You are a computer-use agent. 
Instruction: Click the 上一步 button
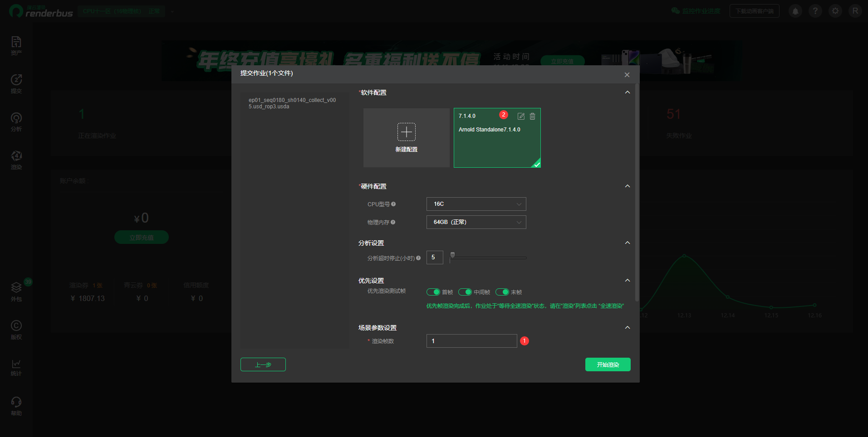pos(263,364)
